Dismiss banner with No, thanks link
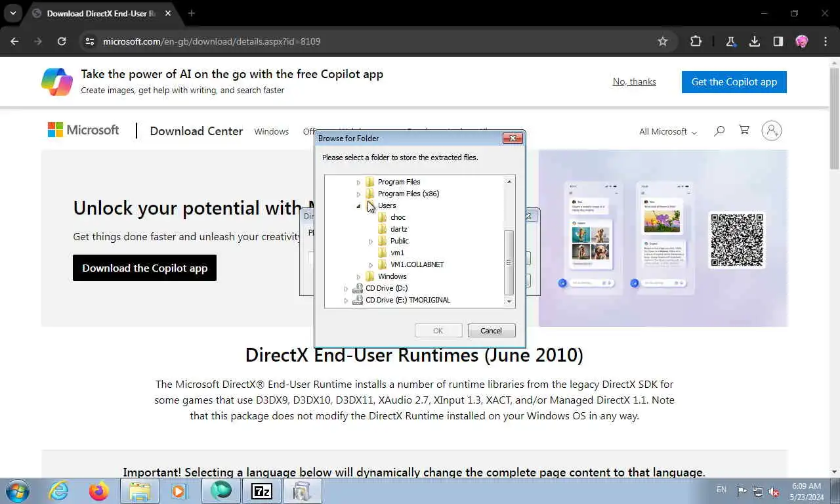840x504 pixels. 634,81
